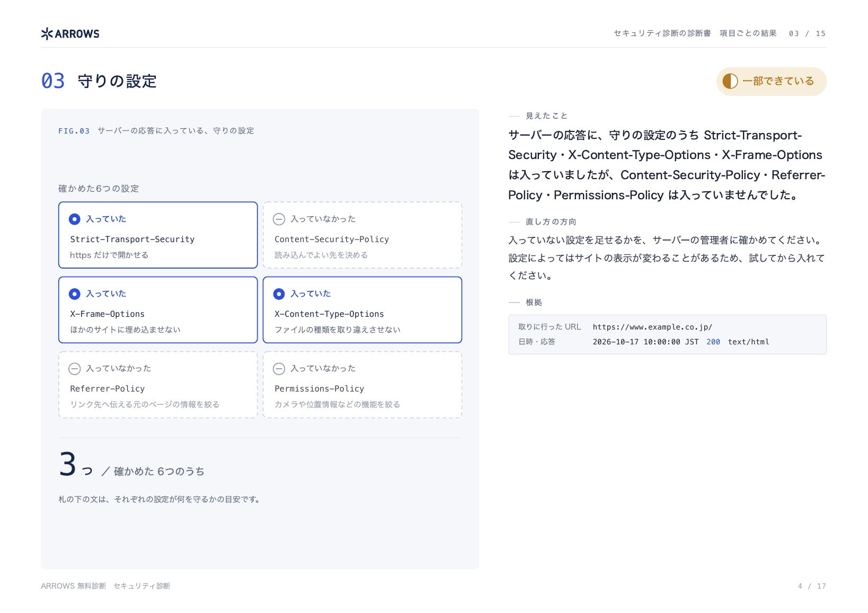Click the Content-Security-Policy header name
Image resolution: width=868 pixels, height=613 pixels.
coord(332,239)
